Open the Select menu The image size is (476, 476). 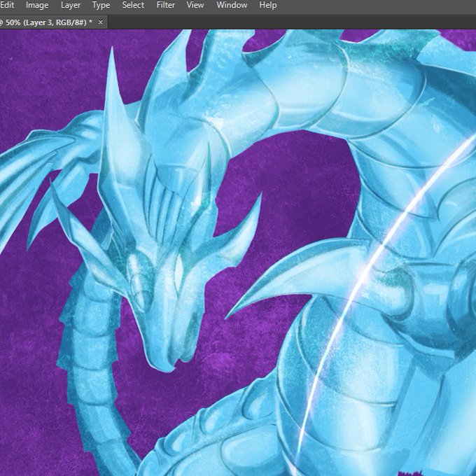[x=133, y=5]
